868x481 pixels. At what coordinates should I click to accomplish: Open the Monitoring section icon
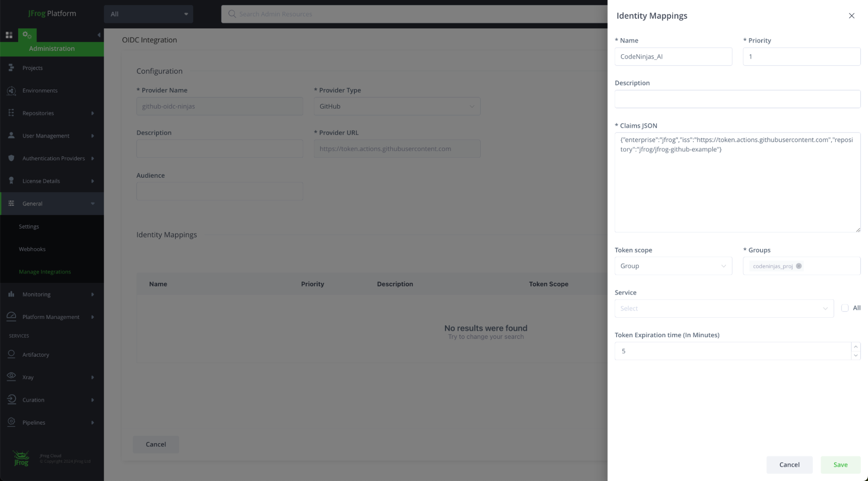point(11,294)
